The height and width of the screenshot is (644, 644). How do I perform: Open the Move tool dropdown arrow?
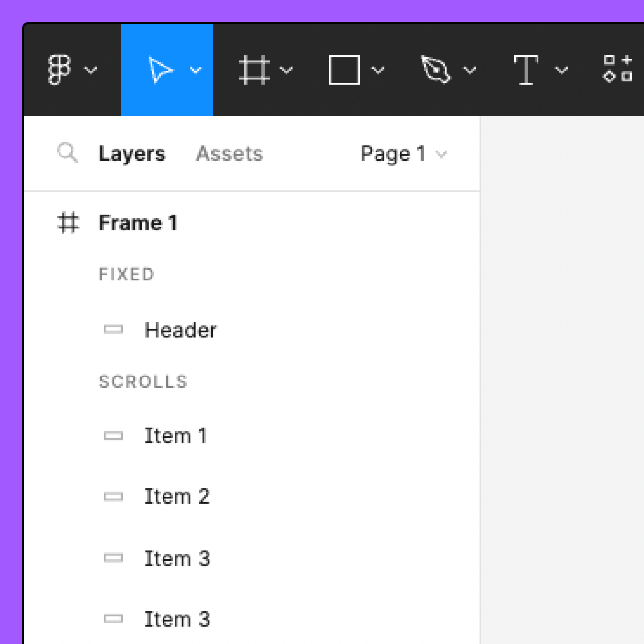196,69
